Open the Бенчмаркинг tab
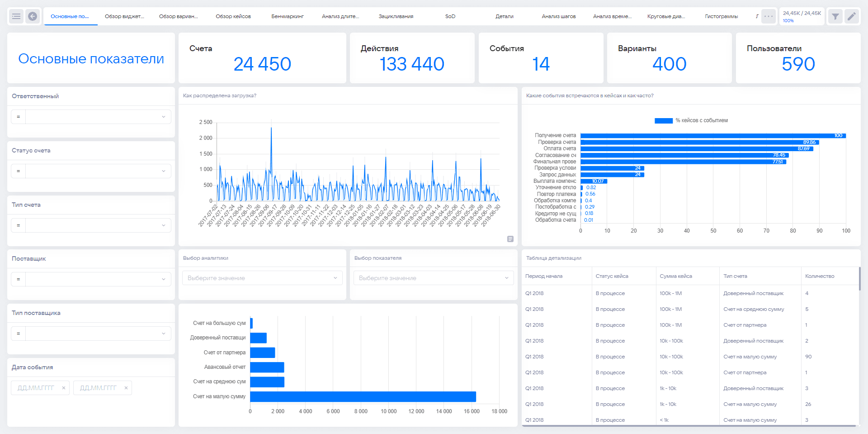868x434 pixels. 288,16
